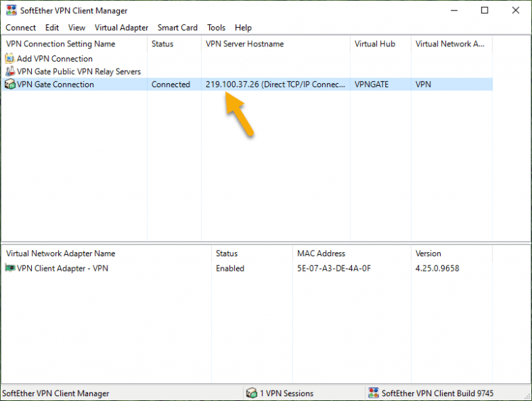Click the VPN Client Adapter network card icon
Viewport: 532px width, 401px height.
(x=10, y=268)
